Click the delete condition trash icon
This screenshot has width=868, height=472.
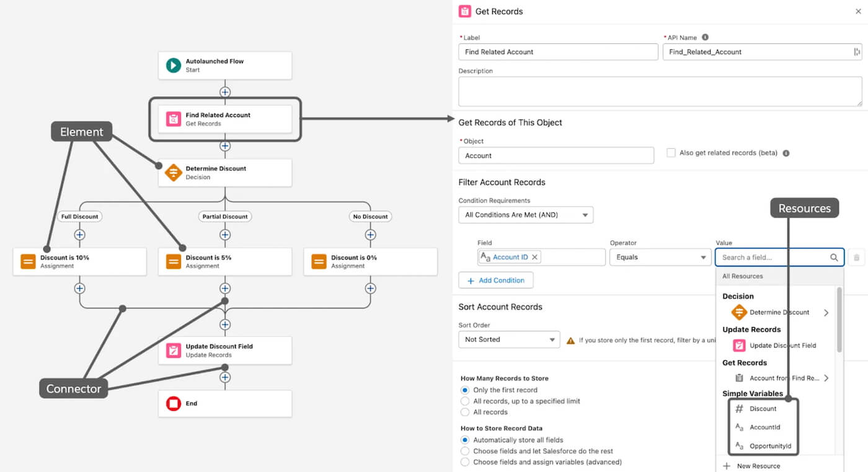click(856, 257)
